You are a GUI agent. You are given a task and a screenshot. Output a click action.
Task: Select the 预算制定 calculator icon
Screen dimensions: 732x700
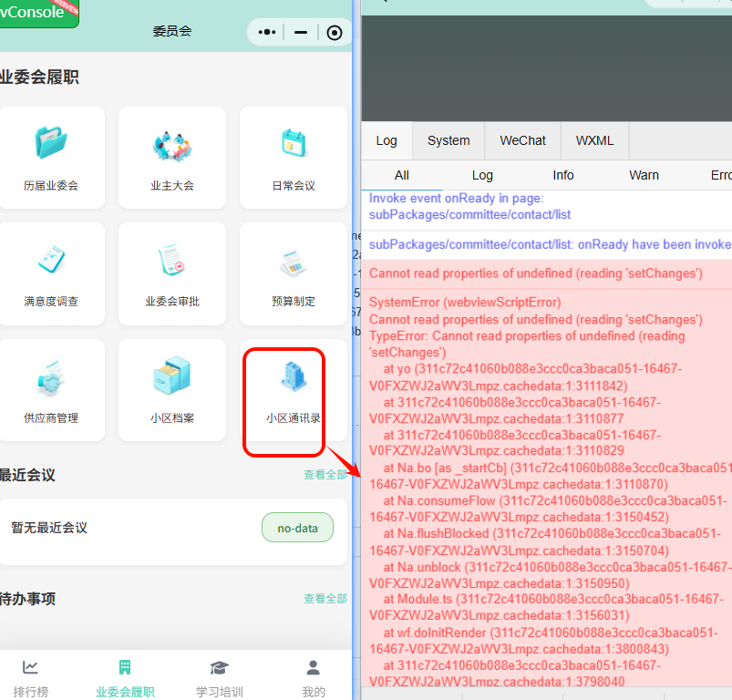pos(291,262)
